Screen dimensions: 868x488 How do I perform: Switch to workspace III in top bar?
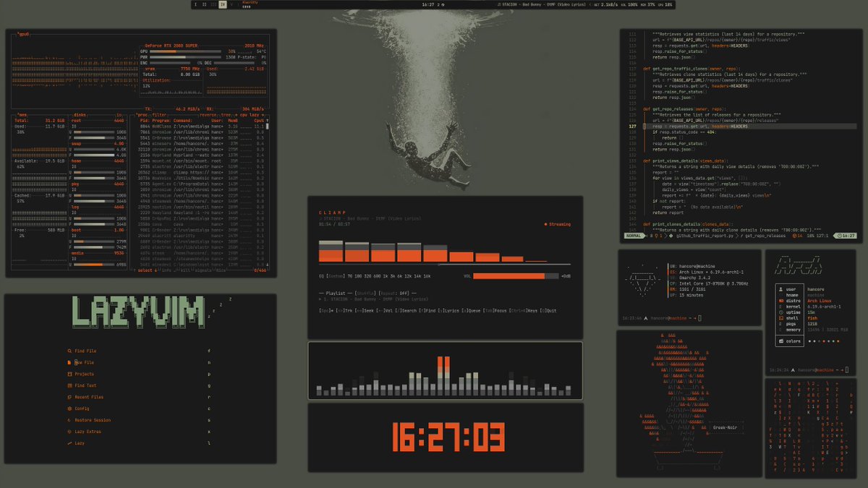coord(214,4)
